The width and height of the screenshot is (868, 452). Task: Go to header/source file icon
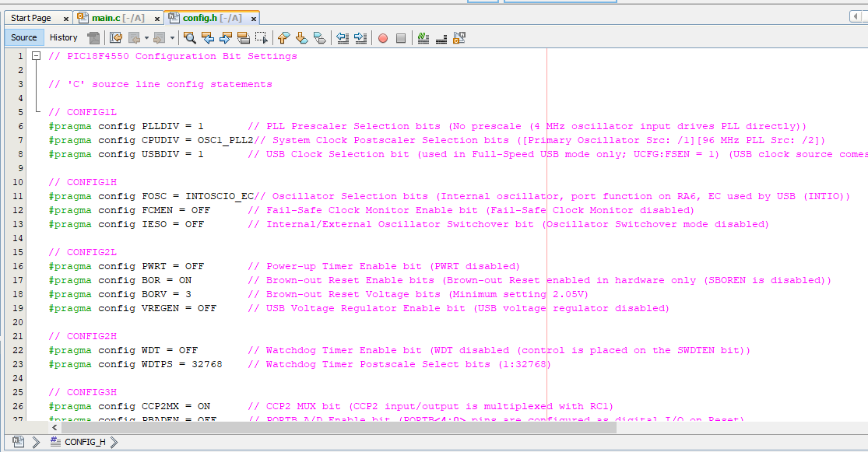point(459,37)
